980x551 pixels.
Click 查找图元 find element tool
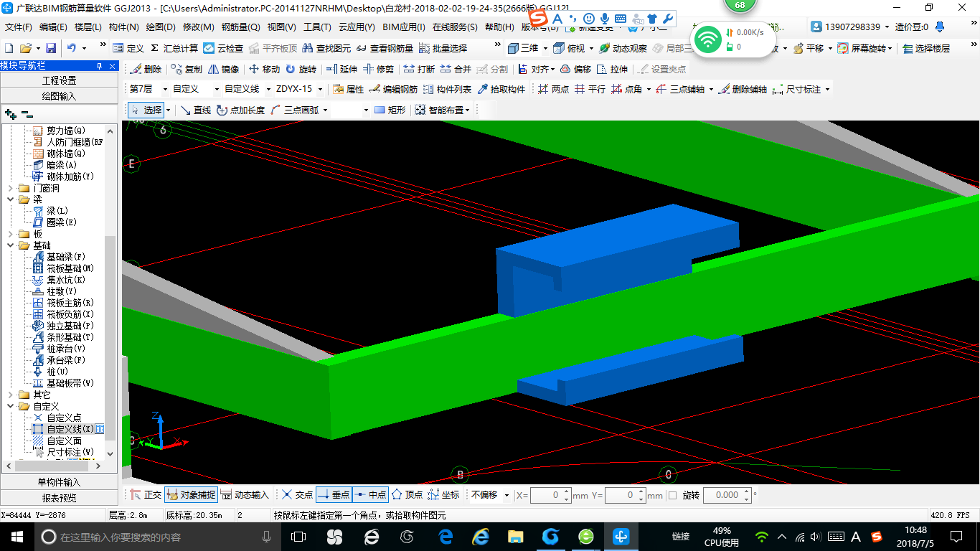(x=326, y=48)
